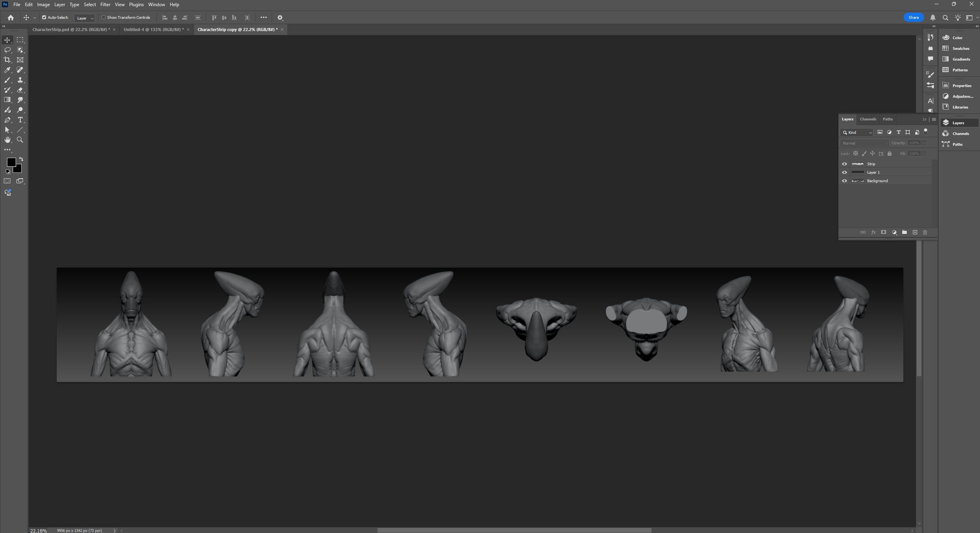Expand the Normal blend mode dropdown

[864, 143]
